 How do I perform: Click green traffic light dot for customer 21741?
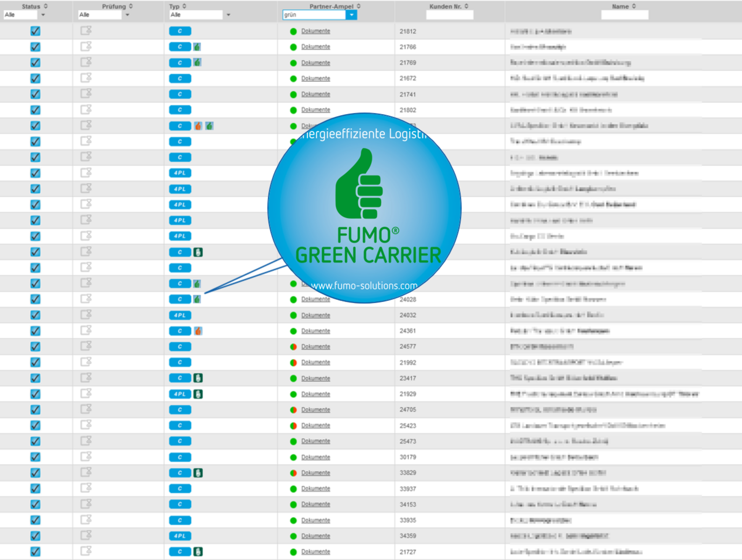click(294, 95)
